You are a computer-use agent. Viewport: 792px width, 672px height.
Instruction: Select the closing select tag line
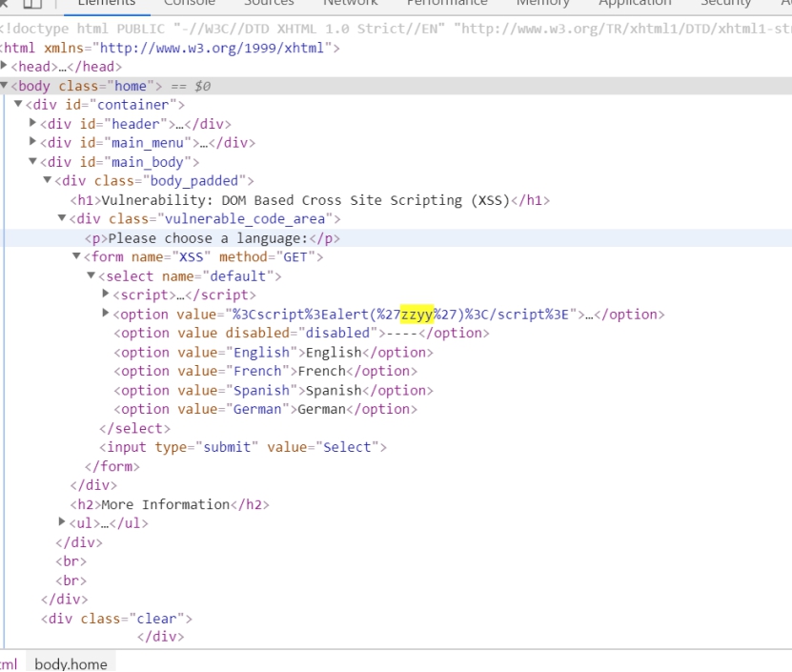click(135, 429)
